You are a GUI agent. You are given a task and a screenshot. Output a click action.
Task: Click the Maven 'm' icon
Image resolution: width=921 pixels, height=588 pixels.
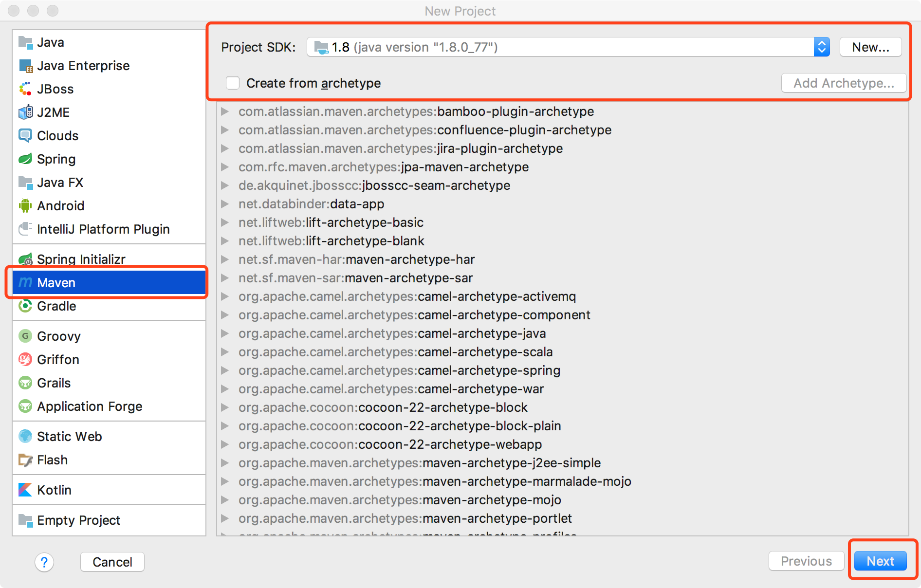pos(25,282)
